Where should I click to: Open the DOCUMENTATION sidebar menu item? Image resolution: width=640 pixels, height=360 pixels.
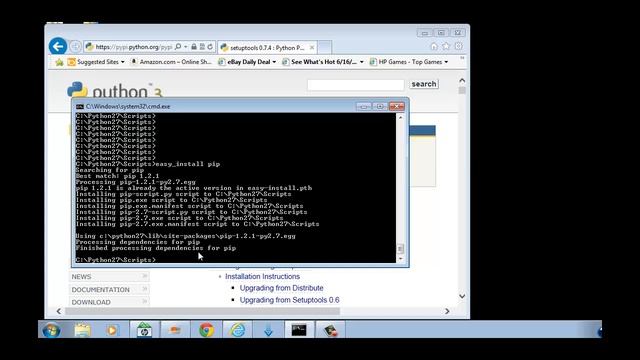click(109, 289)
